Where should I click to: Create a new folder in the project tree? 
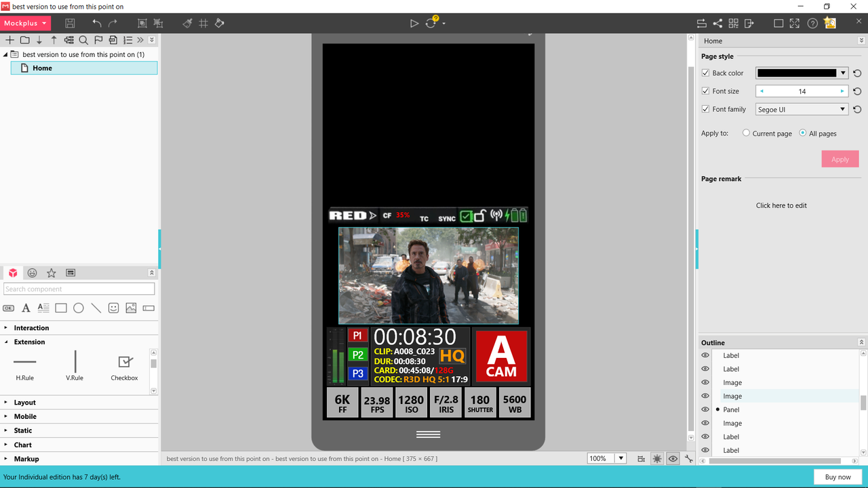point(24,40)
